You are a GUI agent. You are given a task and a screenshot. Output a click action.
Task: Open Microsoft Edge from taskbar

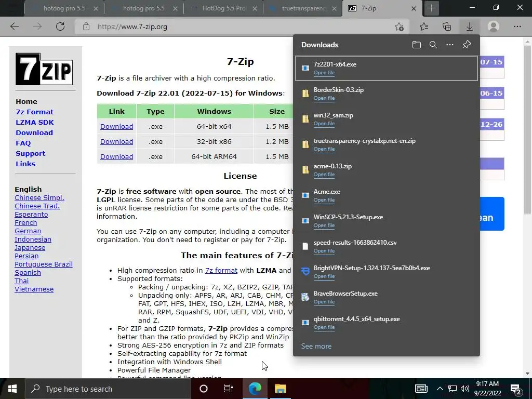[255, 389]
